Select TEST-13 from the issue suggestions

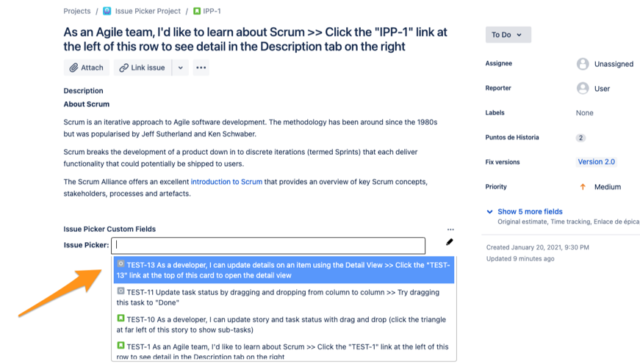[284, 270]
